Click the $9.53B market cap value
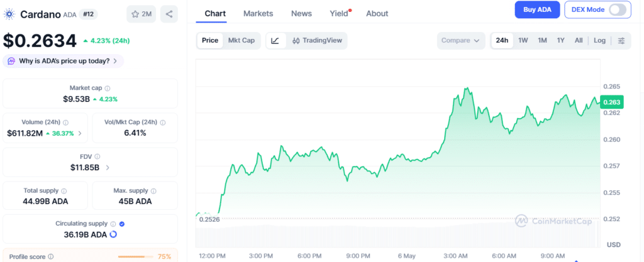644x262 pixels. click(x=76, y=99)
